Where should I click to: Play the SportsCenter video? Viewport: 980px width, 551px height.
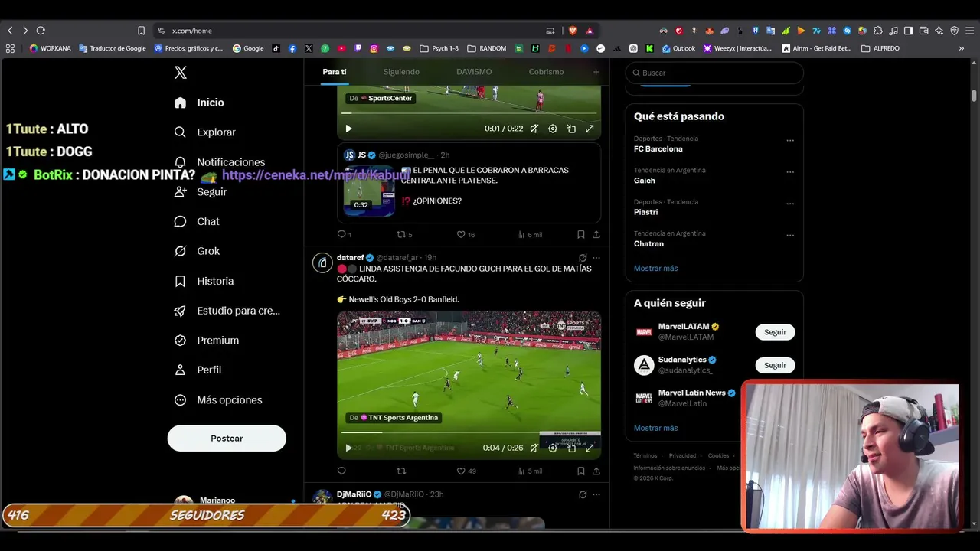click(x=348, y=129)
